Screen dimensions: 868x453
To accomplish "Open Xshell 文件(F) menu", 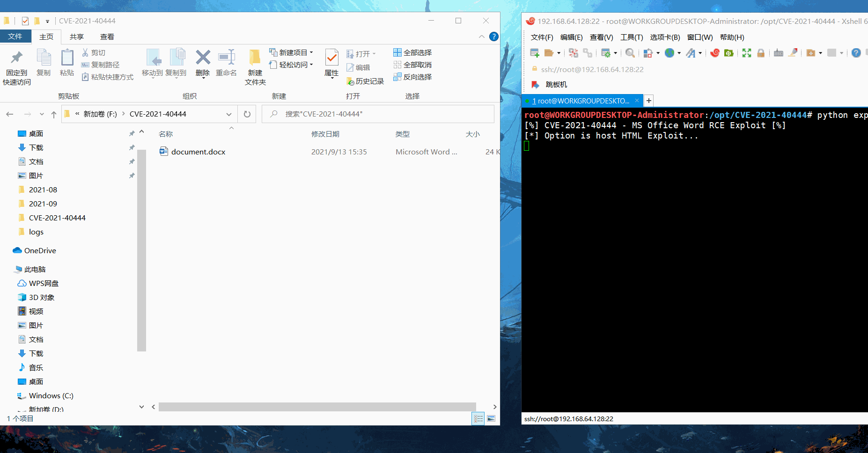I will 542,37.
